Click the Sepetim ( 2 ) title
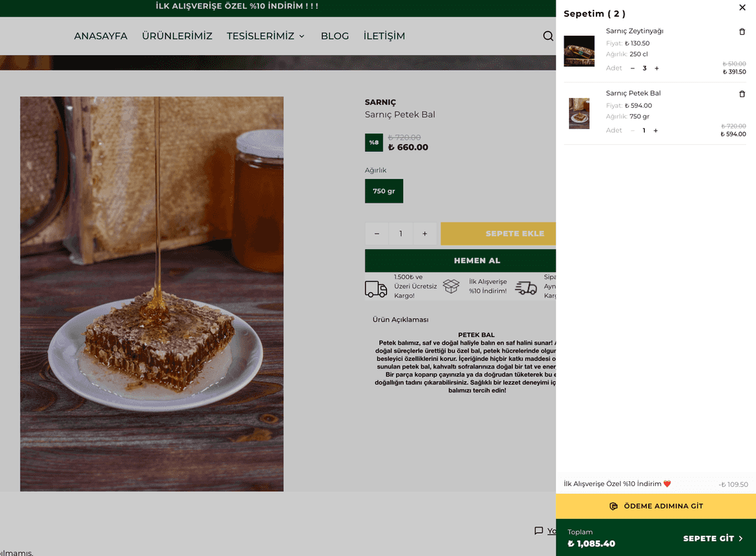This screenshot has width=756, height=556. (594, 13)
